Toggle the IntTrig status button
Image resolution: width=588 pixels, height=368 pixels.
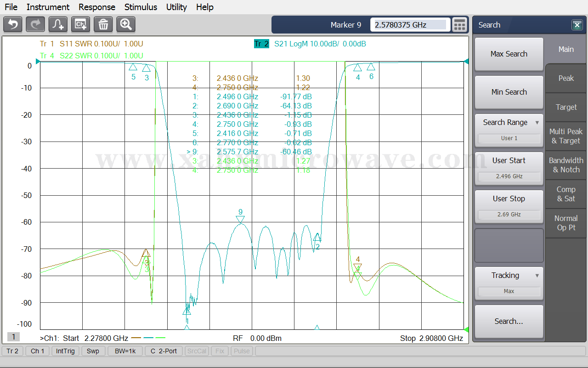pos(65,351)
